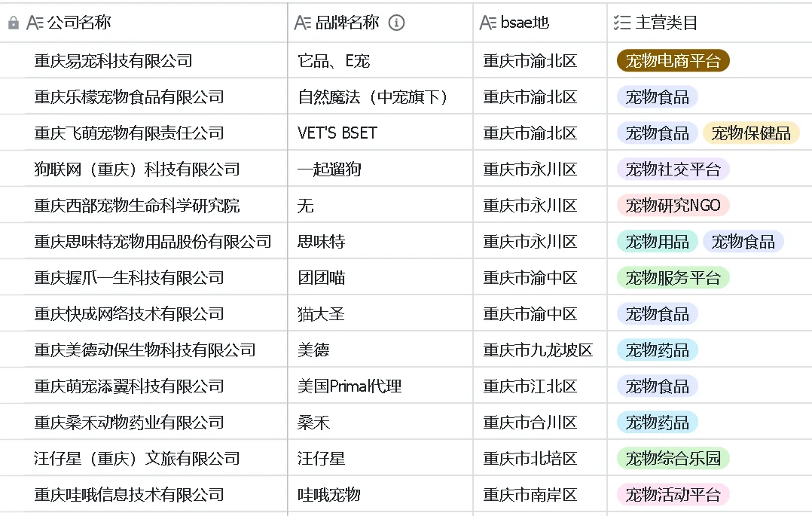Select cell 重庆市九龙坡区
Image resolution: width=812 pixels, height=516 pixels.
(x=539, y=350)
